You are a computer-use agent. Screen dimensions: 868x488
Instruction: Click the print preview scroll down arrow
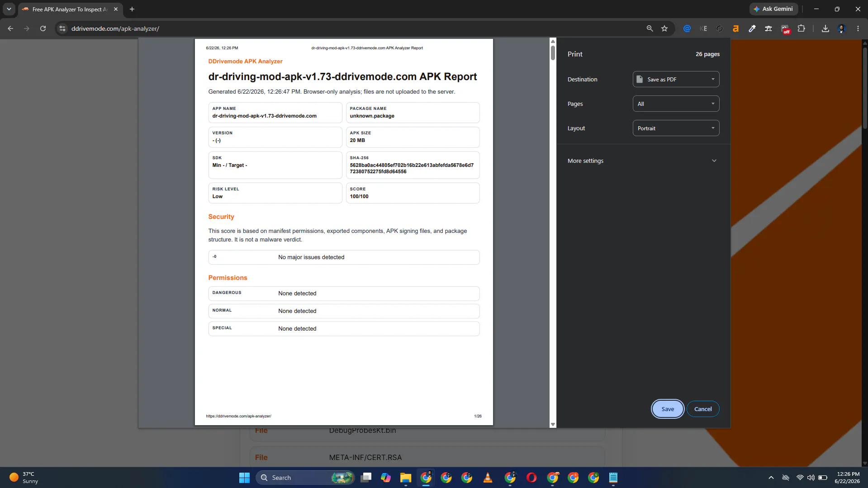[x=553, y=424]
